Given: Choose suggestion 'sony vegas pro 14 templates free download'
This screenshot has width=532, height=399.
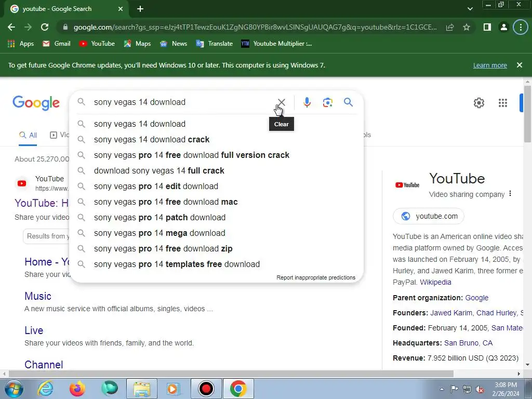Looking at the screenshot, I should tap(217, 264).
